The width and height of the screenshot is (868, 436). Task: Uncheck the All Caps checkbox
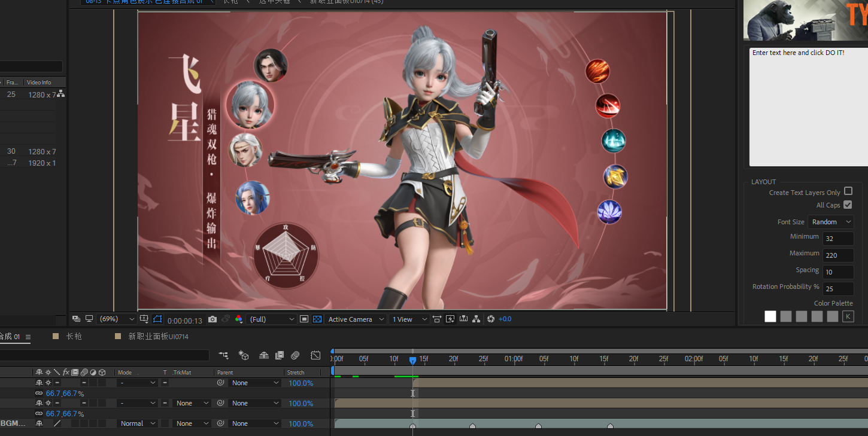click(848, 205)
